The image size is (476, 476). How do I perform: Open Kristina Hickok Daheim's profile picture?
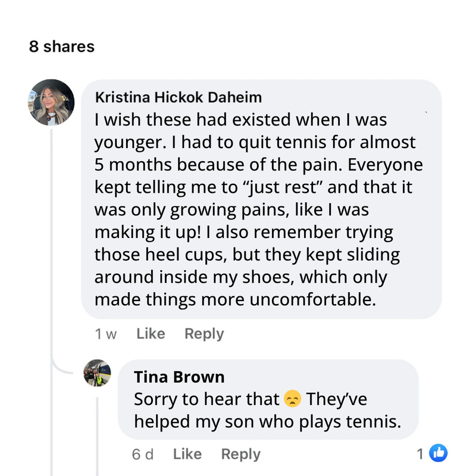click(x=51, y=102)
